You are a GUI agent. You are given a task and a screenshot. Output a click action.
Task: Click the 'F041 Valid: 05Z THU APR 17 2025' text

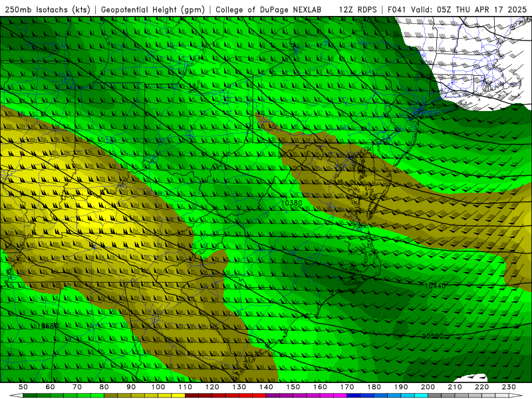[458, 9]
